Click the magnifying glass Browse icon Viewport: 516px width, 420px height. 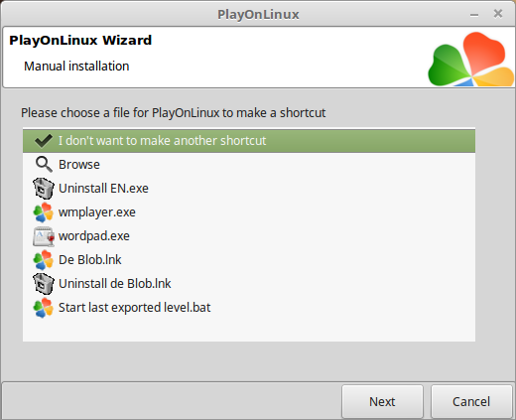tap(44, 165)
